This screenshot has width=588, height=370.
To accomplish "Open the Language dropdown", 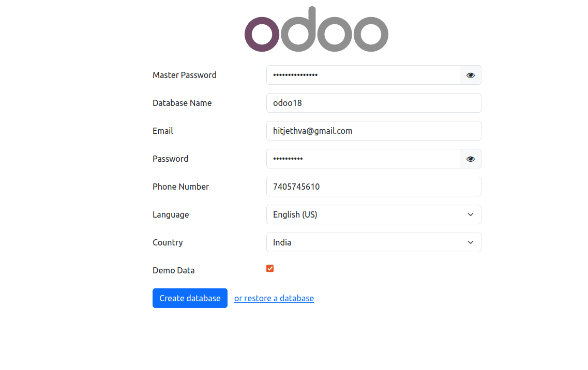I will [373, 214].
